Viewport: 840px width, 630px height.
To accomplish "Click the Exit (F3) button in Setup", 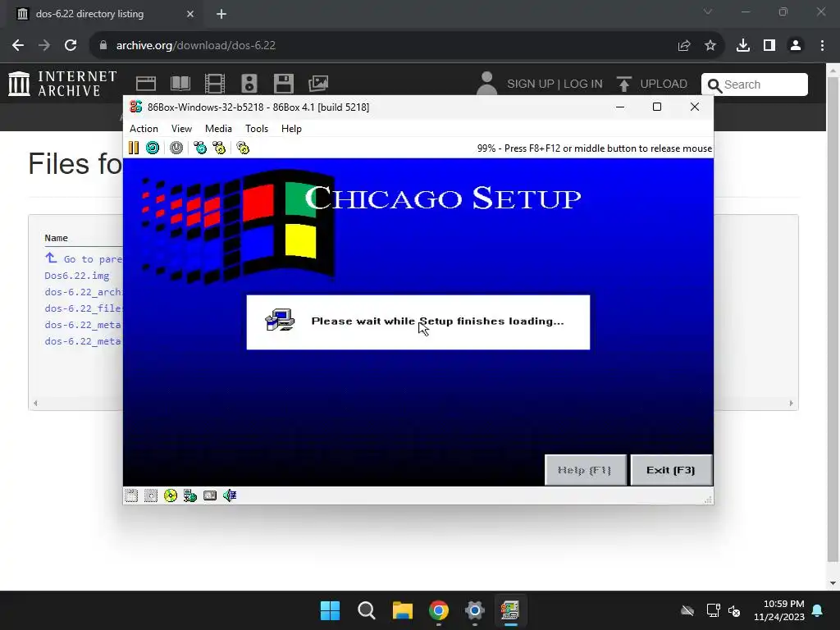I will (x=671, y=470).
